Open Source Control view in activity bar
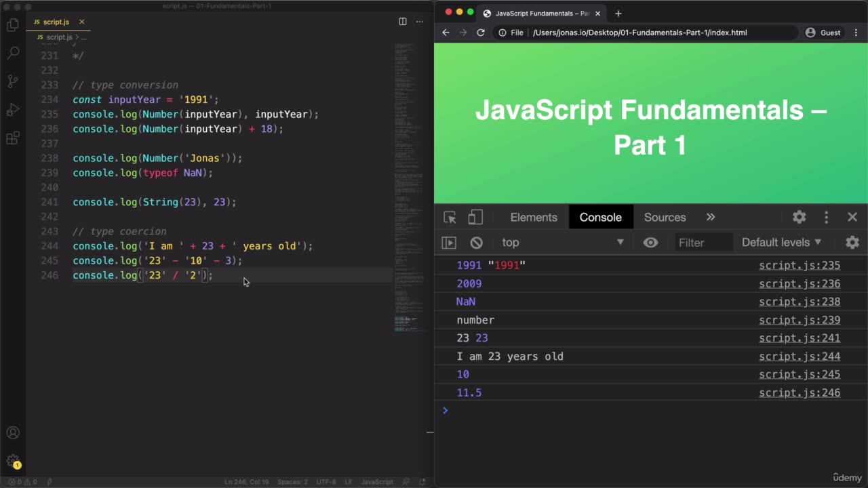Image resolution: width=868 pixels, height=488 pixels. [x=13, y=81]
